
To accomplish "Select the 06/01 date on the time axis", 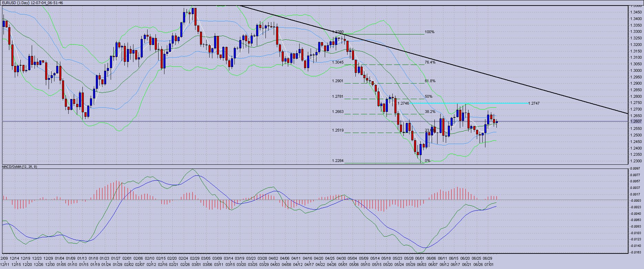I will click(420, 258).
